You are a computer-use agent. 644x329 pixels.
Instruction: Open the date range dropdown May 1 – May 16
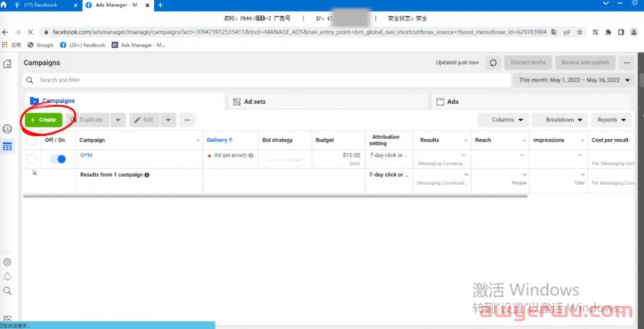(574, 80)
